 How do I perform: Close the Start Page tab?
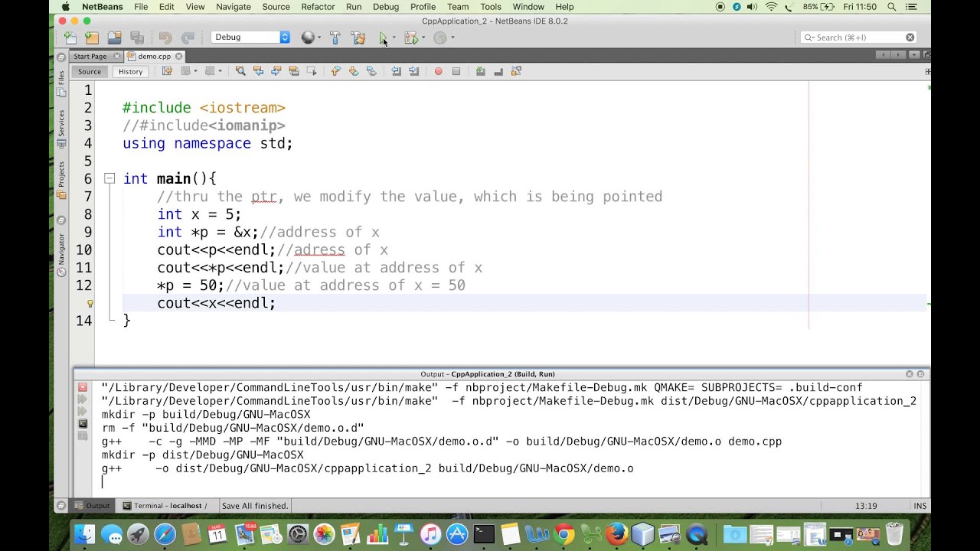(117, 56)
